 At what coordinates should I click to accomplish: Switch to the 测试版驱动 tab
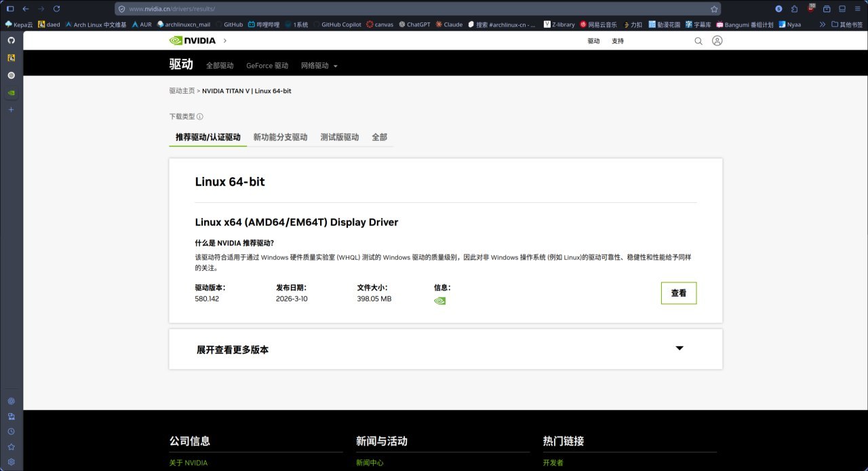pyautogui.click(x=340, y=136)
